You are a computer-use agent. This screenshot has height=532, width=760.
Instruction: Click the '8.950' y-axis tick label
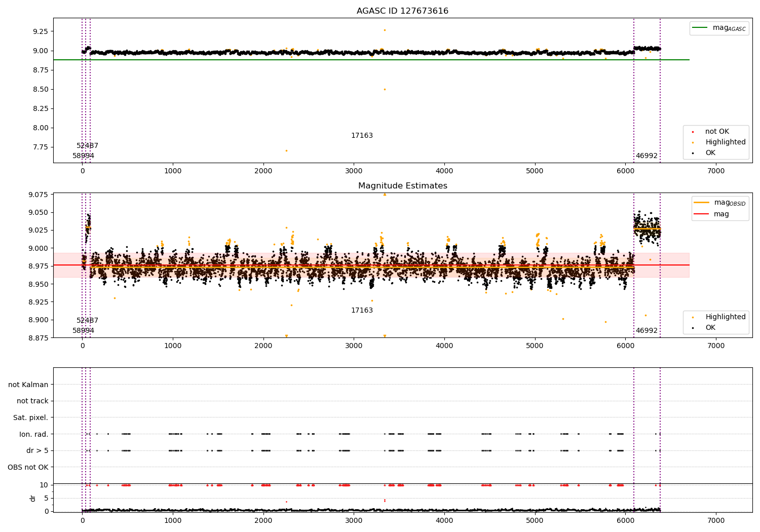point(39,284)
